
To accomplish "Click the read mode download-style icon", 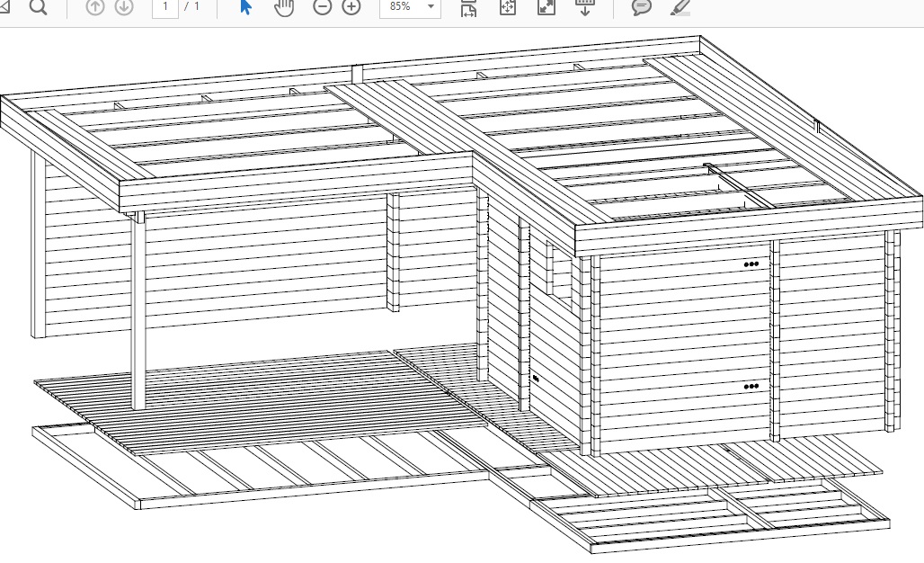I will [584, 7].
